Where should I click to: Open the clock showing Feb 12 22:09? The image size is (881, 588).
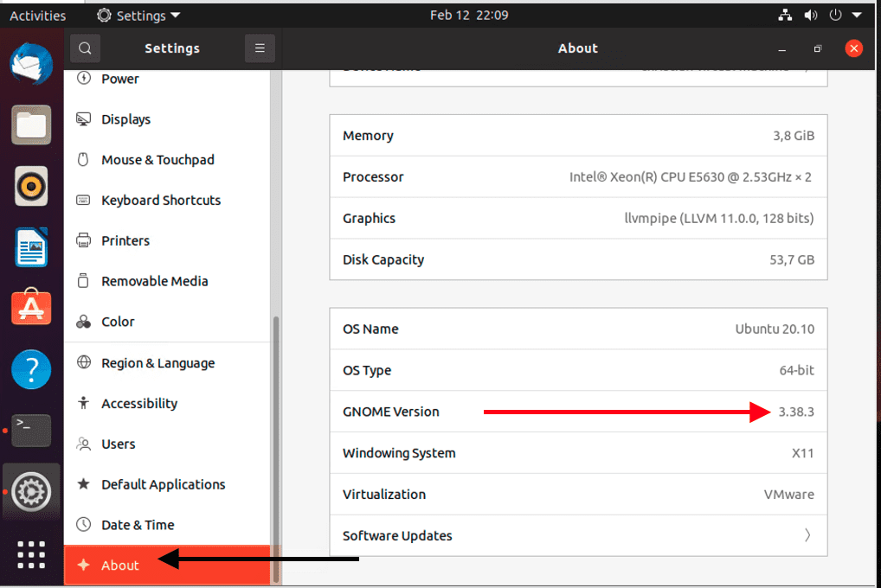click(x=469, y=16)
